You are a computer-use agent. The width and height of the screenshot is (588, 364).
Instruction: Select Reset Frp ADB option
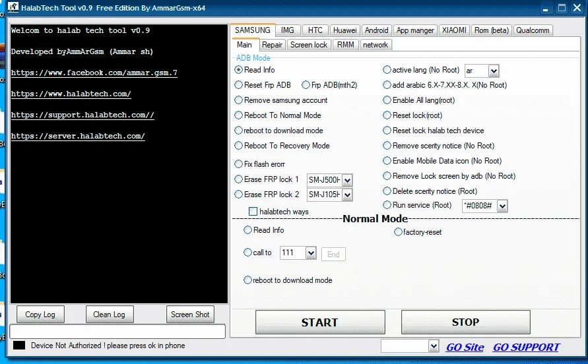coord(238,85)
